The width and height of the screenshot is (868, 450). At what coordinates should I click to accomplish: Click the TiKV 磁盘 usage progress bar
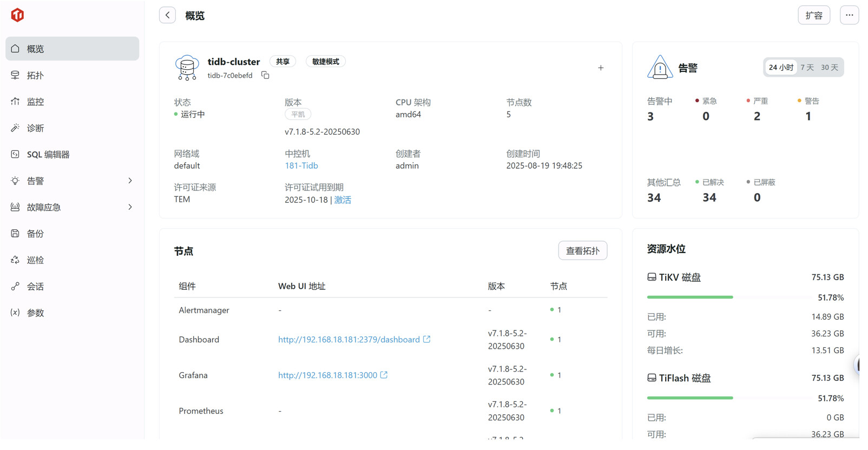(690, 297)
